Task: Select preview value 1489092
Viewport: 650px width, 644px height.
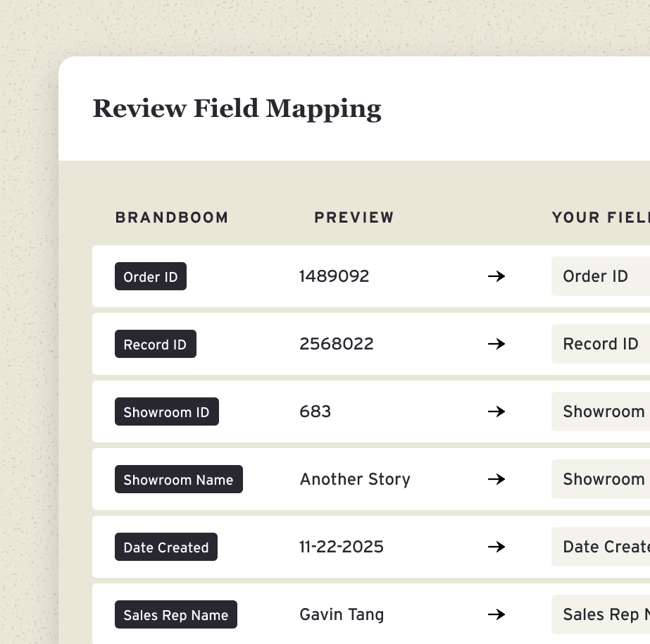Action: (x=334, y=276)
